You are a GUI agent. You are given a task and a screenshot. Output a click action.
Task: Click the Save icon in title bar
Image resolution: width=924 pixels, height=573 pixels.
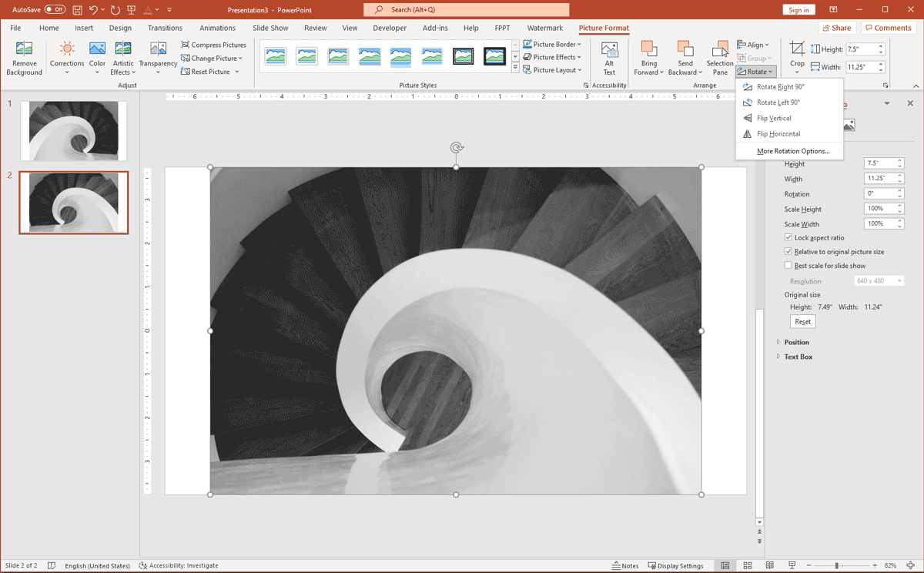[x=78, y=10]
